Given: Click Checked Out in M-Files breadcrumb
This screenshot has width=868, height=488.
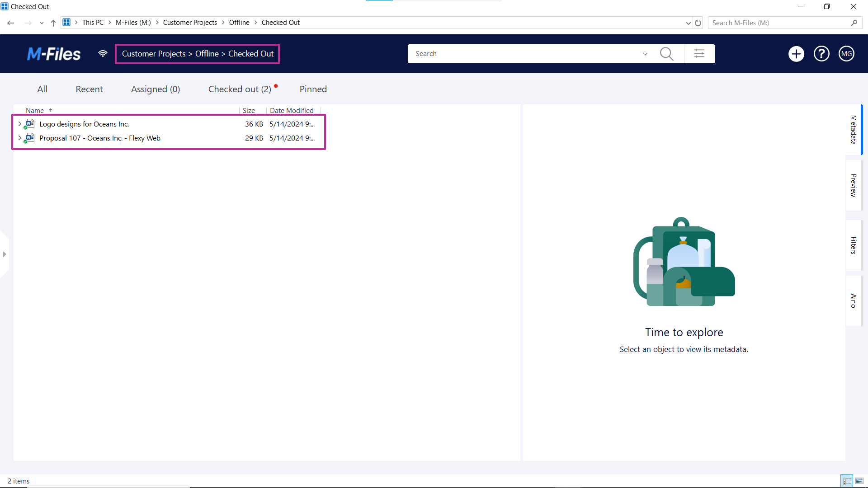Looking at the screenshot, I should [251, 54].
